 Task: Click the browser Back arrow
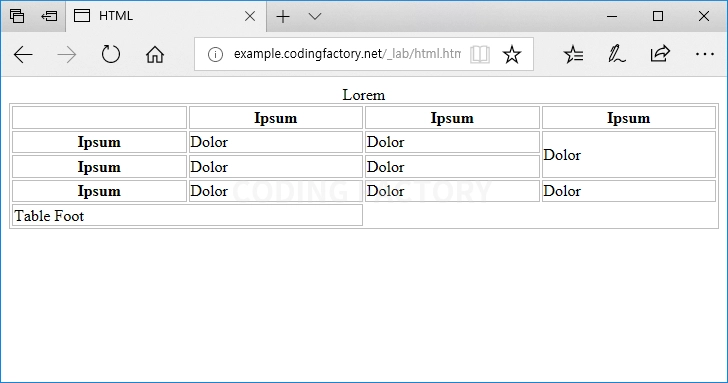click(x=23, y=55)
